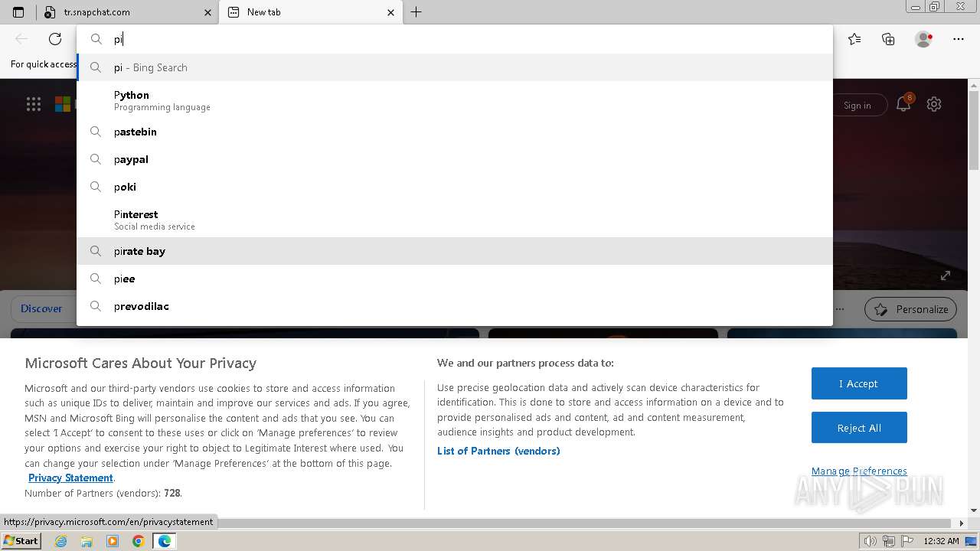Click the Reject All button
Viewport: 980px width, 551px height.
tap(859, 428)
